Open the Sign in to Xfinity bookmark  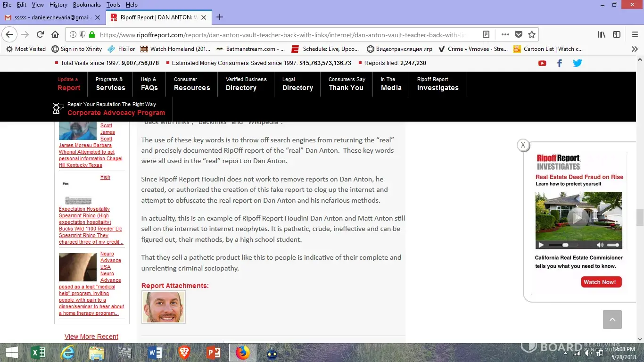point(76,49)
